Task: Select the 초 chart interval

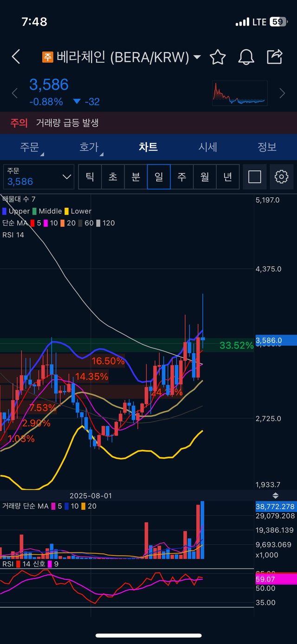Action: click(x=113, y=177)
